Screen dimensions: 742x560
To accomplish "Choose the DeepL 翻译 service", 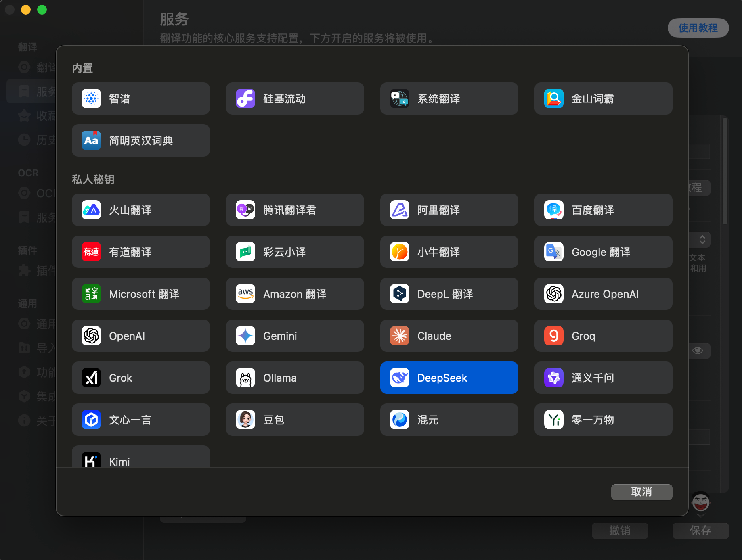I will pyautogui.click(x=449, y=294).
